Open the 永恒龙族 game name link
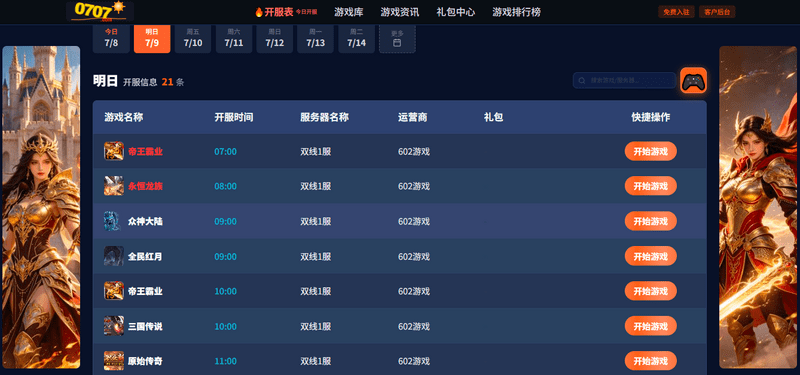This screenshot has height=375, width=800. pyautogui.click(x=145, y=186)
